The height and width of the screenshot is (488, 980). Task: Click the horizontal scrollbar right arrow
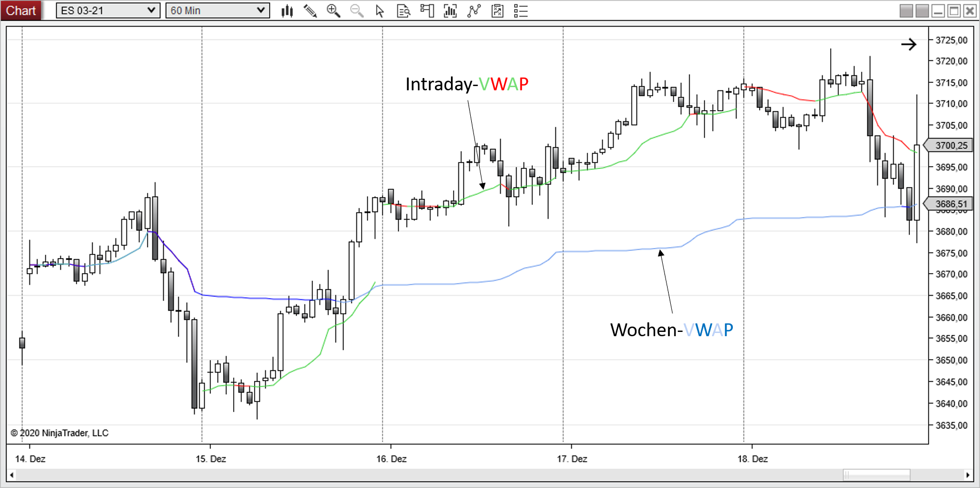[967, 475]
